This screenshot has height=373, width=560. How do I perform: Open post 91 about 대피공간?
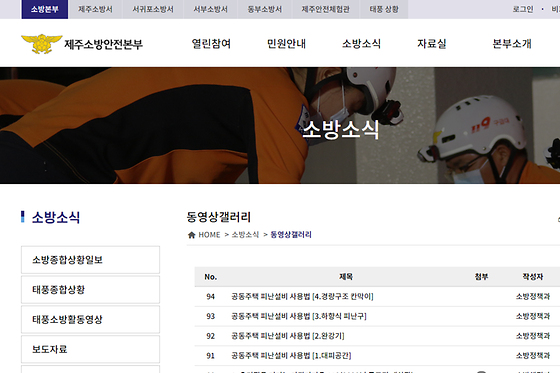pyautogui.click(x=291, y=356)
